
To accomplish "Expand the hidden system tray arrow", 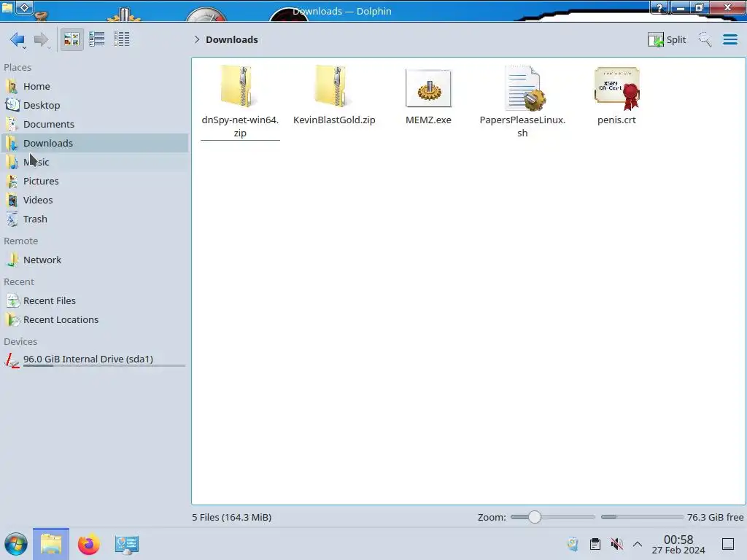I will pyautogui.click(x=638, y=544).
